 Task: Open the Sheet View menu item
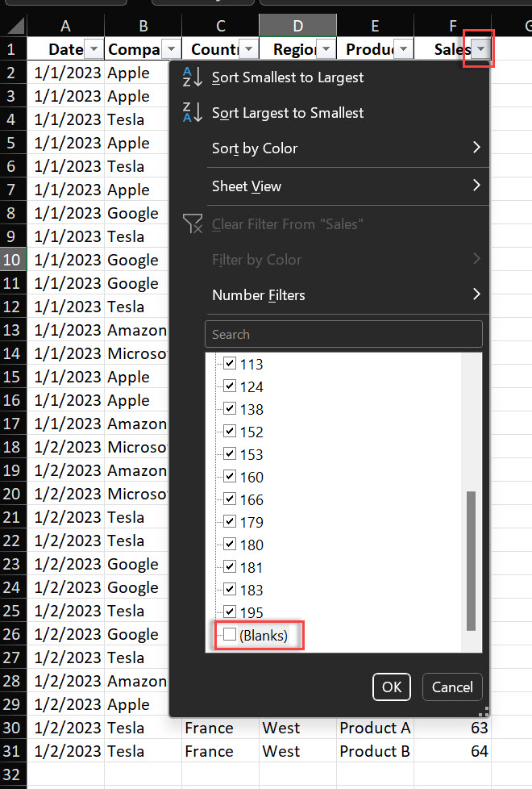click(247, 186)
